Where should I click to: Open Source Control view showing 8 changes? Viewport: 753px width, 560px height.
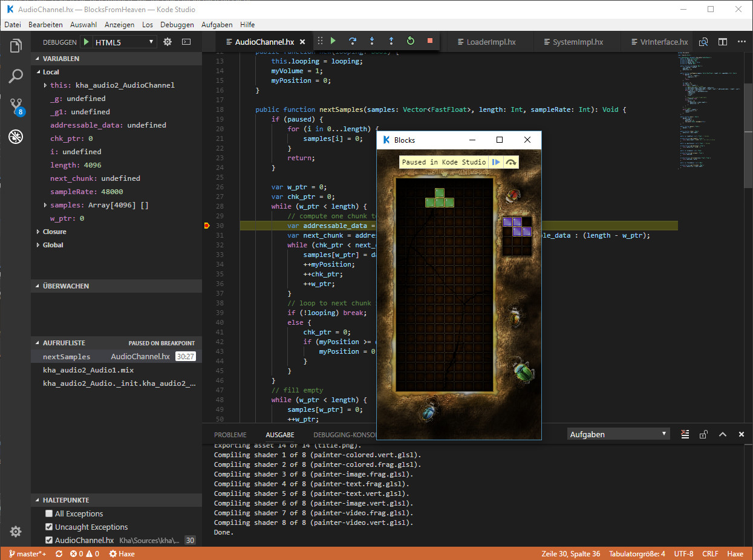[15, 106]
